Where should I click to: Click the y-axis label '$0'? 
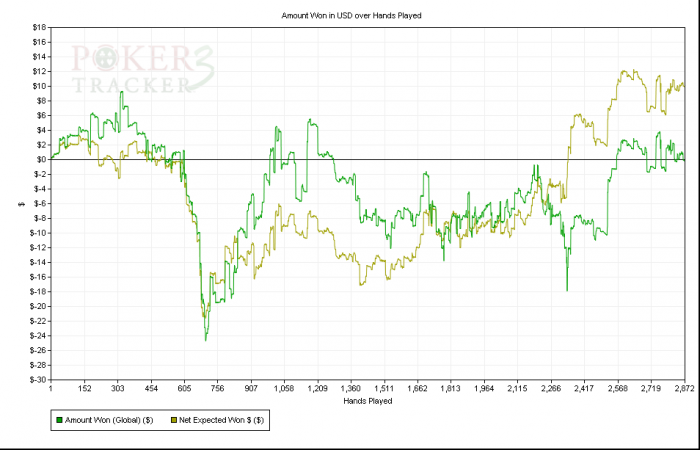(x=41, y=159)
